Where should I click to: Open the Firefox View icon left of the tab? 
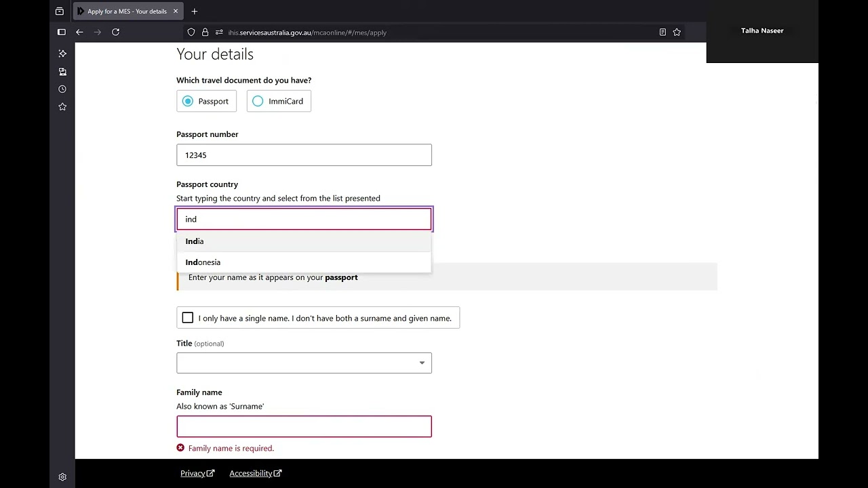(x=60, y=12)
